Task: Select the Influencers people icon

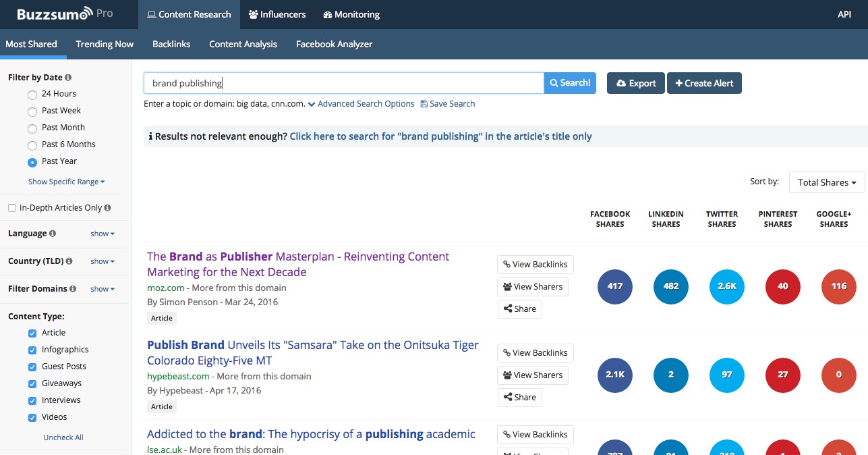Action: click(252, 14)
